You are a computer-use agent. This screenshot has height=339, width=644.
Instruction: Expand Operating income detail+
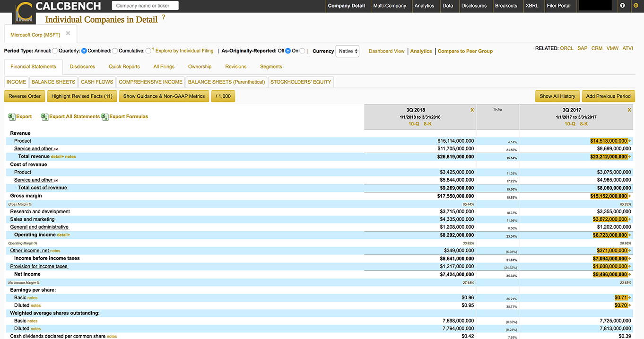63,235
